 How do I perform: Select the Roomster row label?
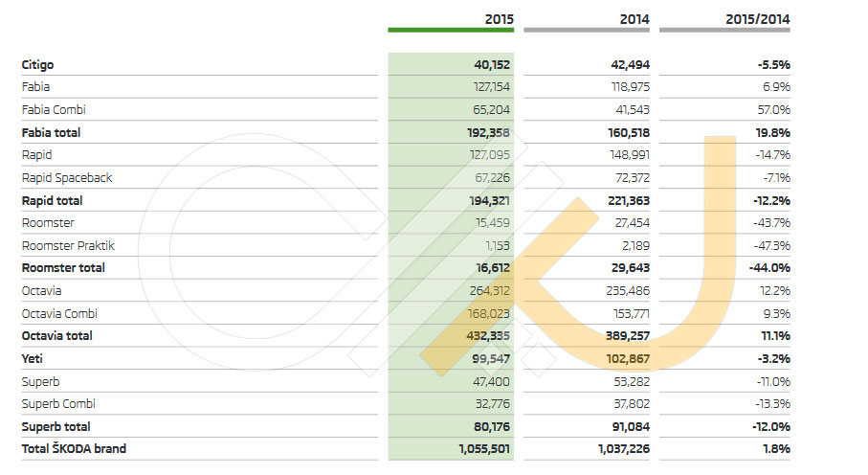[48, 223]
